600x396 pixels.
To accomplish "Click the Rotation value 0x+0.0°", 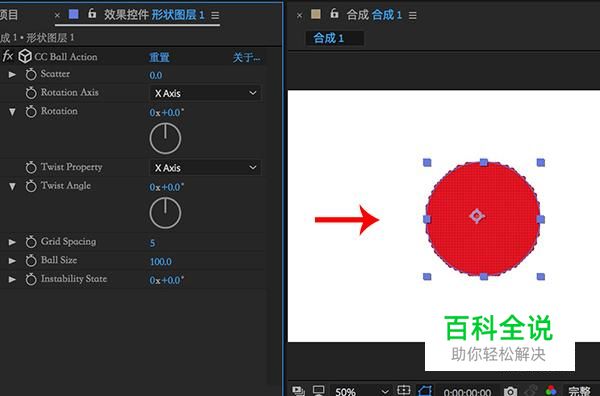I will coord(166,112).
